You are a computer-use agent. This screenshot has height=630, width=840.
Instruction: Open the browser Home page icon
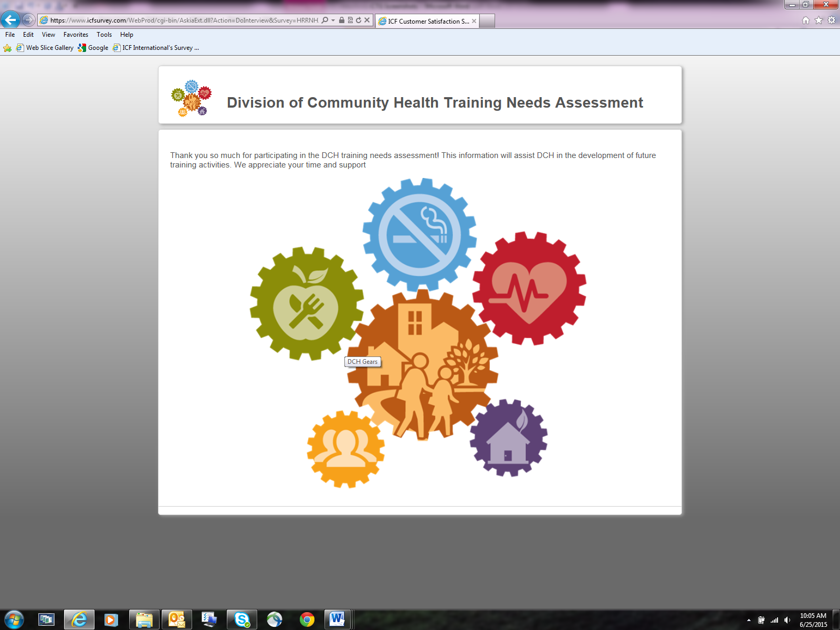pyautogui.click(x=806, y=20)
